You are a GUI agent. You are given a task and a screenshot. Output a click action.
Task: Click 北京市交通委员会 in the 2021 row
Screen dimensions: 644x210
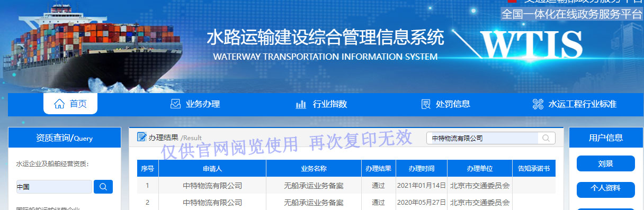(x=480, y=186)
